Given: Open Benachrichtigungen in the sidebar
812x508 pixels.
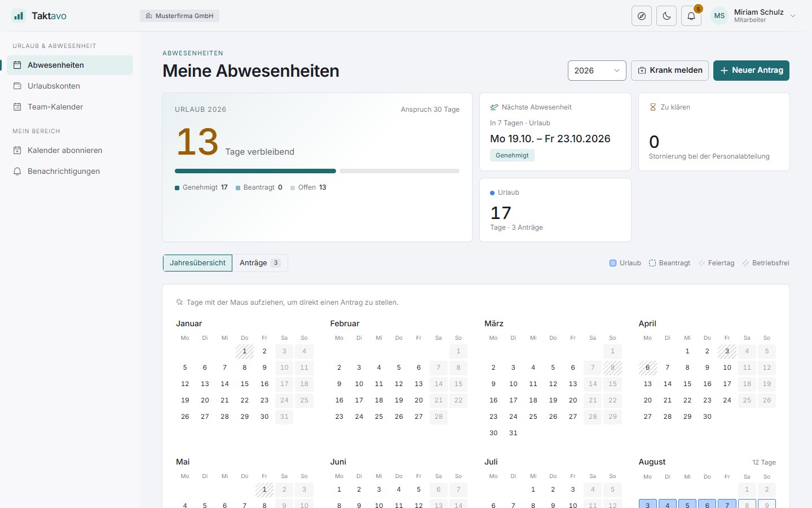Looking at the screenshot, I should (70, 171).
